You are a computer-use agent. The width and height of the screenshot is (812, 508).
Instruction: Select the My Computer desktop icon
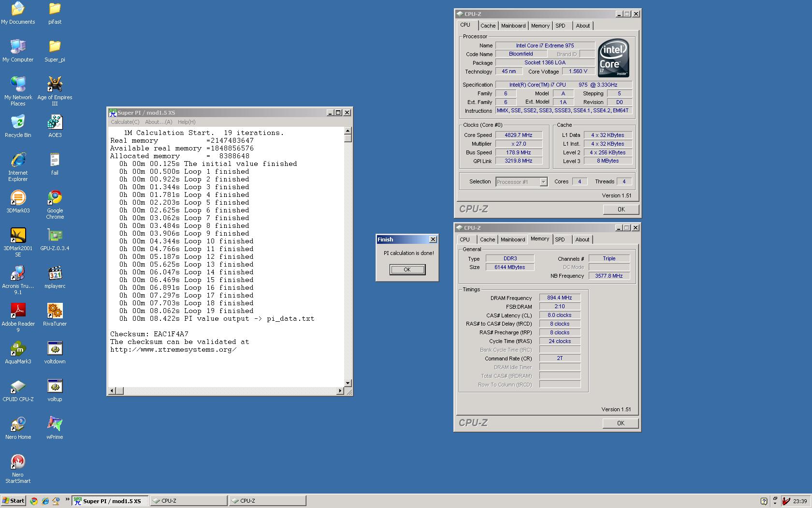(x=18, y=51)
